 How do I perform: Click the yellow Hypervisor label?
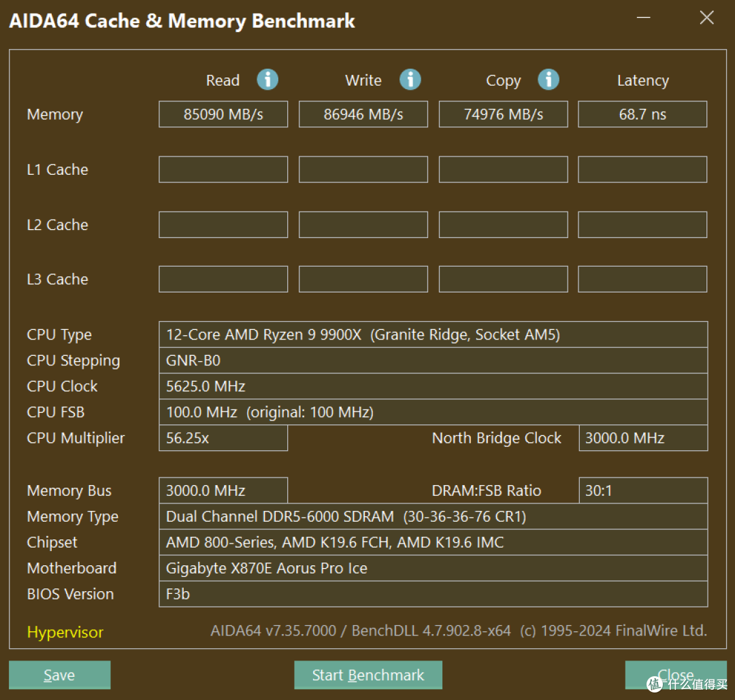[65, 632]
